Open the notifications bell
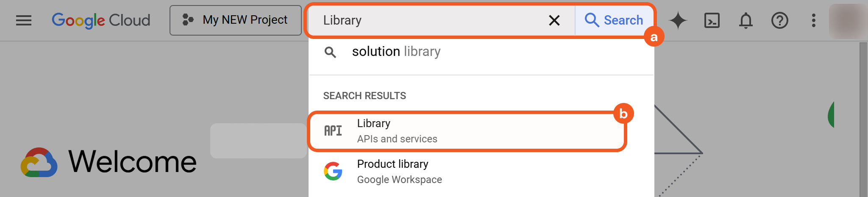This screenshot has width=868, height=197. [746, 20]
